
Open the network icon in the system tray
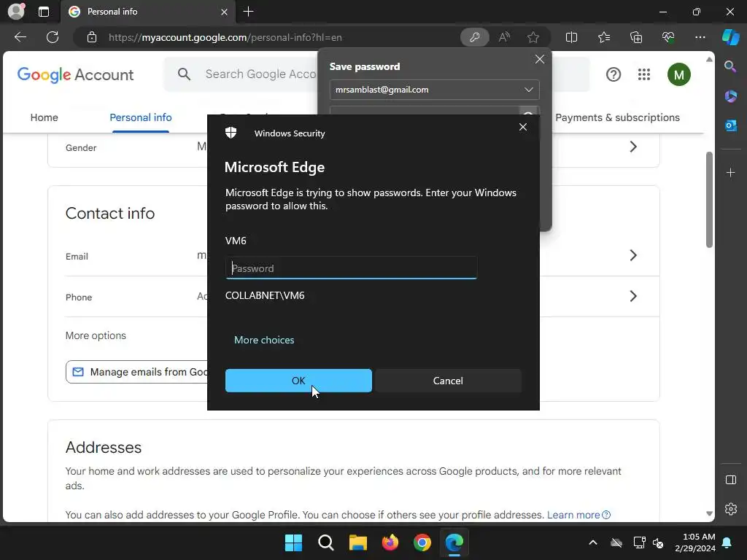pyautogui.click(x=639, y=542)
